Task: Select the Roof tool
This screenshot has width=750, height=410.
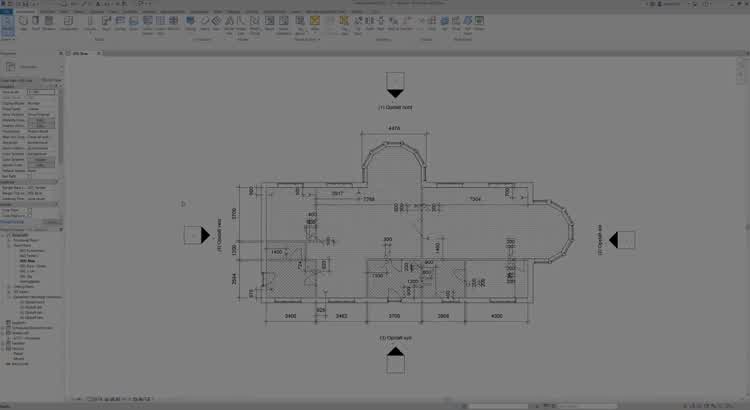Action: click(x=106, y=23)
